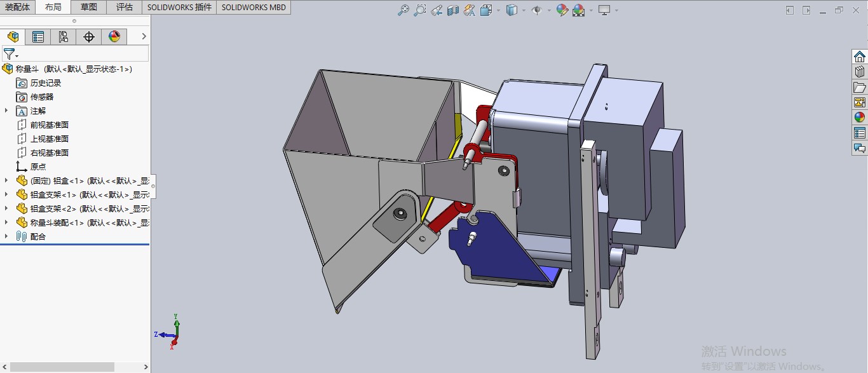Image resolution: width=868 pixels, height=373 pixels.
Task: Expand the (固定) 铝盒<1> component
Action: 6,180
